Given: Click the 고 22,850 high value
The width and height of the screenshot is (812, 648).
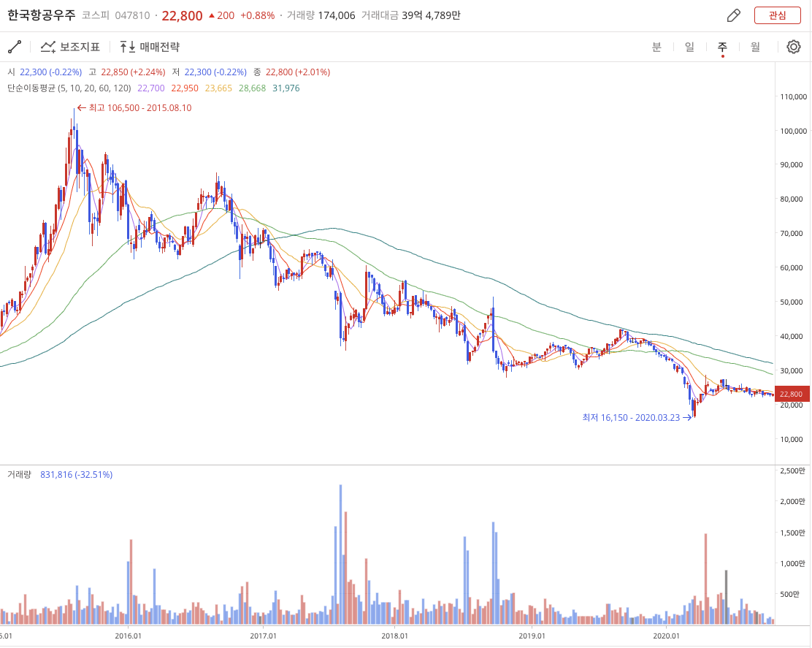Looking at the screenshot, I should pyautogui.click(x=127, y=72).
